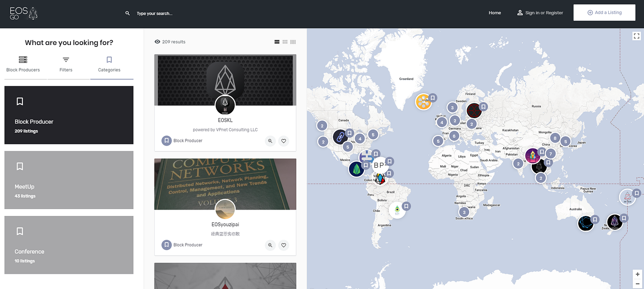644x289 pixels.
Task: Open the orange marker south of Greenland
Action: 423,102
